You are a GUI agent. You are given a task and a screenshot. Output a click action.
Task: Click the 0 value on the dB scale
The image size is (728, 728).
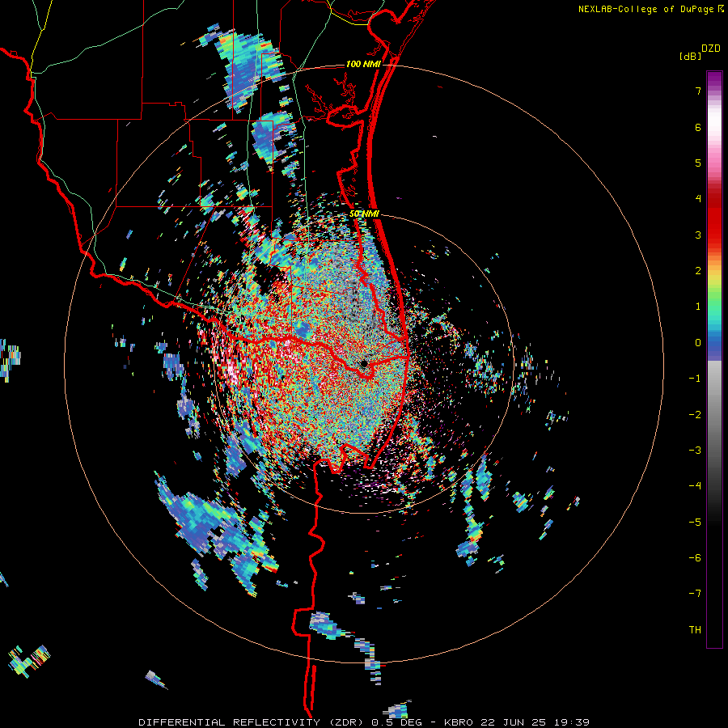698,343
